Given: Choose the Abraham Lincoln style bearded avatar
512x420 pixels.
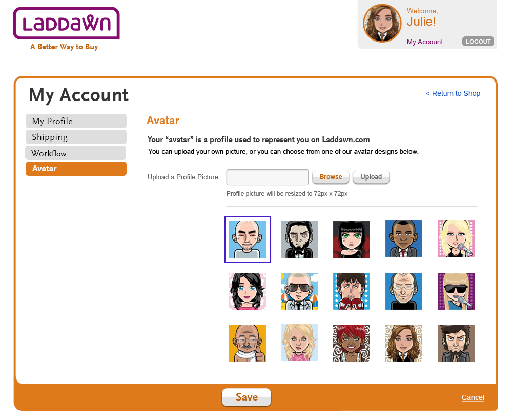Looking at the screenshot, I should (x=299, y=239).
